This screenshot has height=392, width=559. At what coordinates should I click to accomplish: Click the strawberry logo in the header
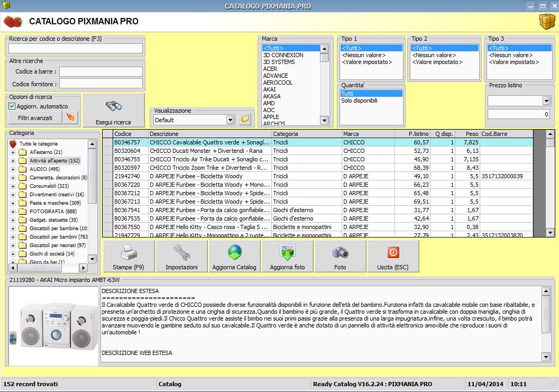tap(13, 21)
